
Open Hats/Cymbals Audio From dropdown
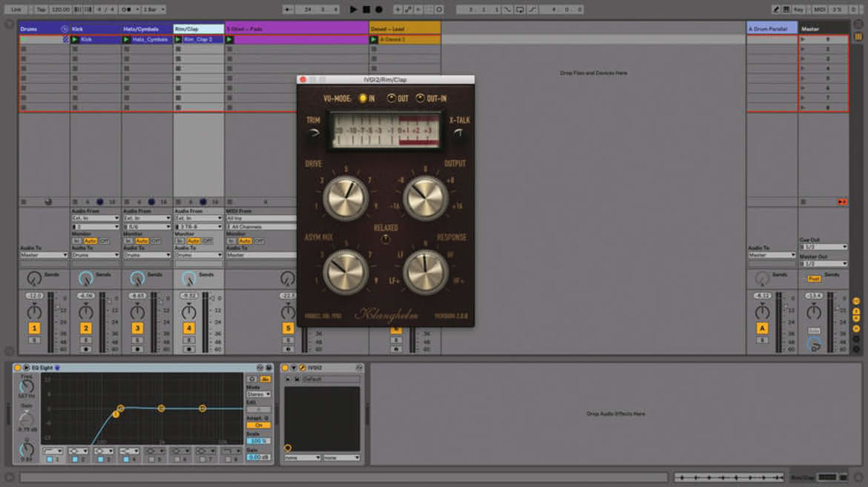pos(147,218)
